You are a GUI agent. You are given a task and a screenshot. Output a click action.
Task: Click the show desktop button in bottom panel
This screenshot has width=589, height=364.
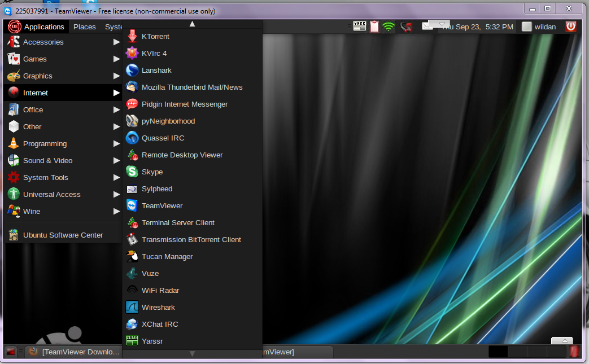click(x=11, y=352)
